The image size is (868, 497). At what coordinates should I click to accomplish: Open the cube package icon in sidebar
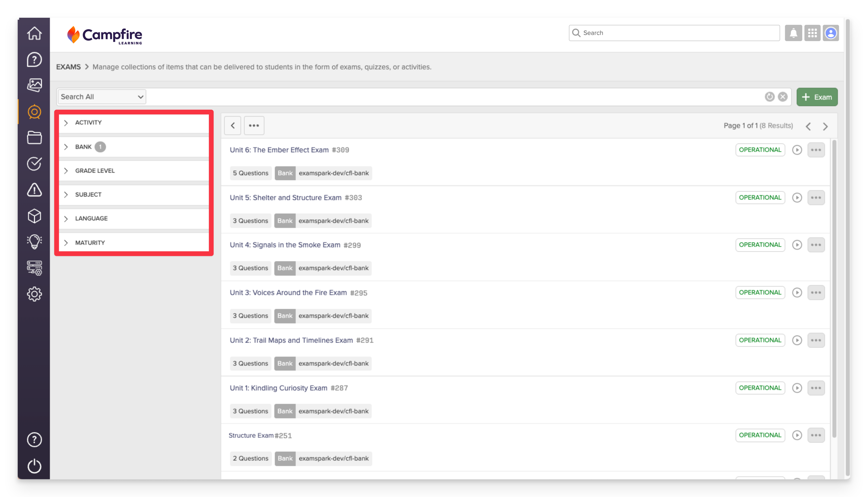click(34, 216)
